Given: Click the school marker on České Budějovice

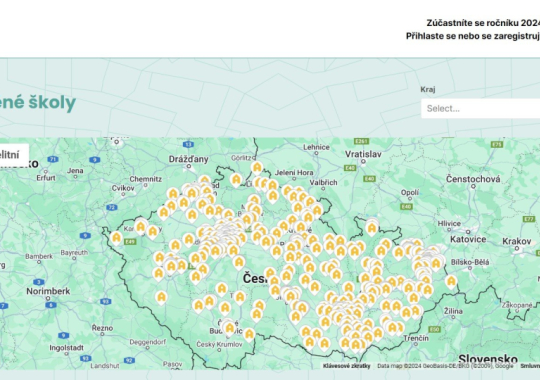Looking at the screenshot, I should (x=230, y=328).
